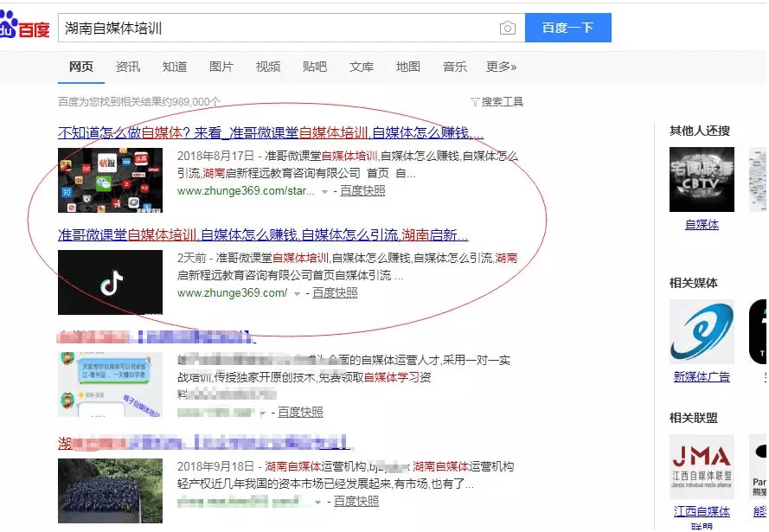Click the CBTV 自媒体 thumbnail icon
The image size is (769, 532).
pyautogui.click(x=702, y=180)
